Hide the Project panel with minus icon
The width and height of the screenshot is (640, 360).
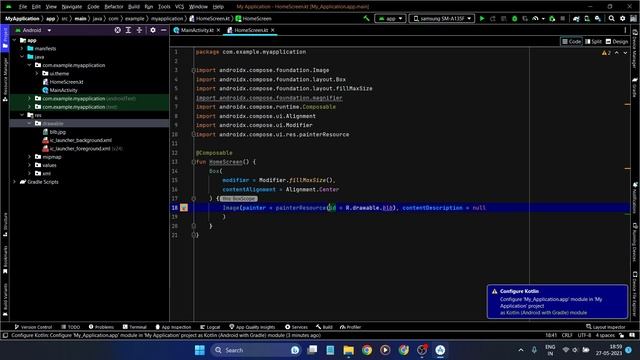pos(164,30)
